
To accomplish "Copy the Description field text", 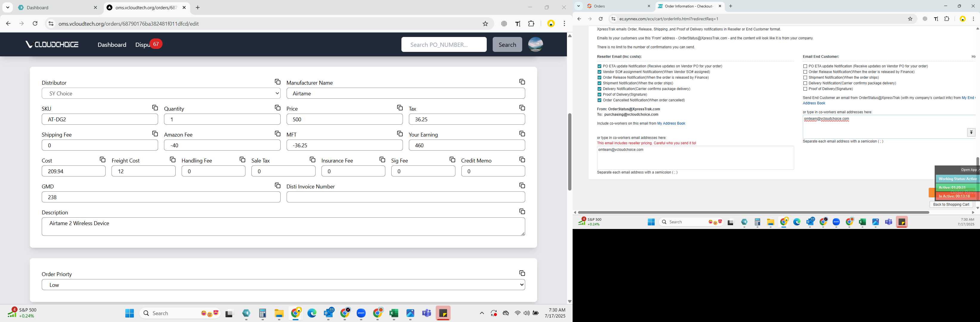I will click(522, 211).
